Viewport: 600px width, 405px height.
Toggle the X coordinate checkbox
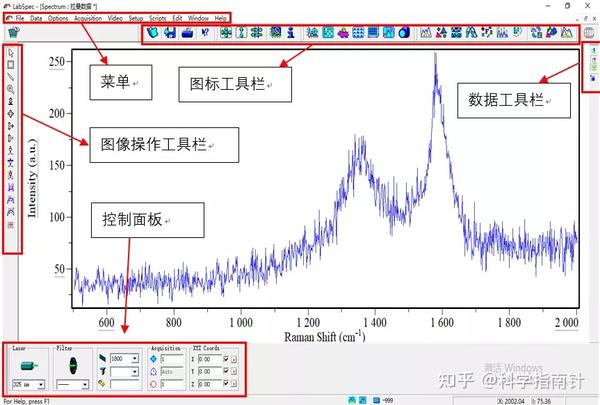226,359
